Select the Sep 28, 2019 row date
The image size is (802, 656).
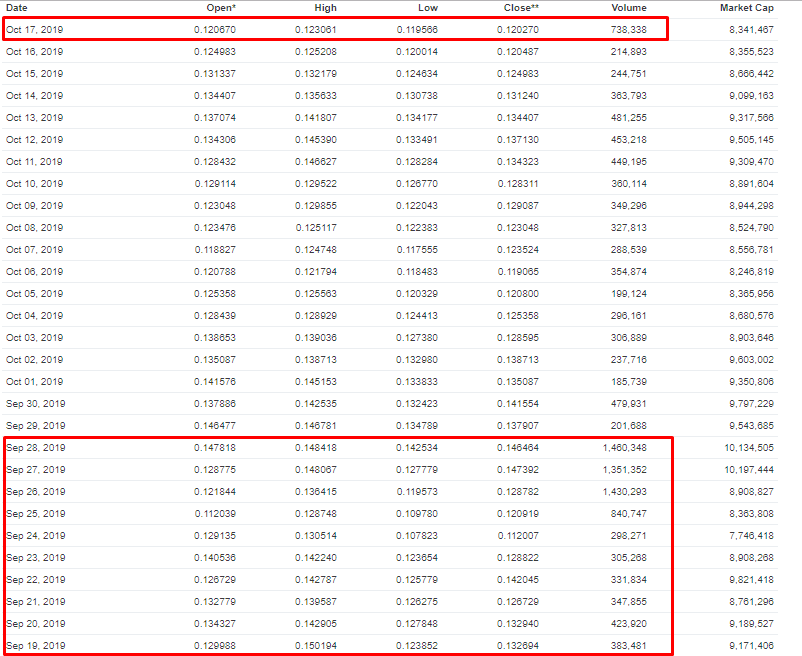tap(35, 448)
